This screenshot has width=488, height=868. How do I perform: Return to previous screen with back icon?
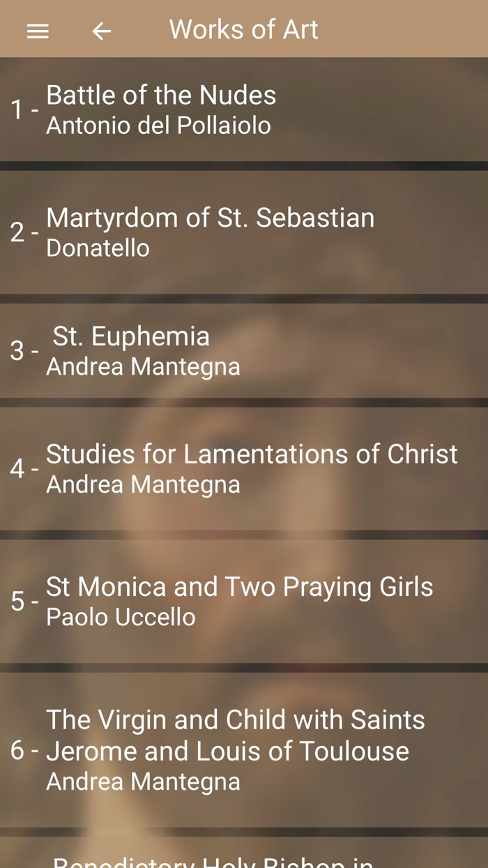tap(101, 31)
